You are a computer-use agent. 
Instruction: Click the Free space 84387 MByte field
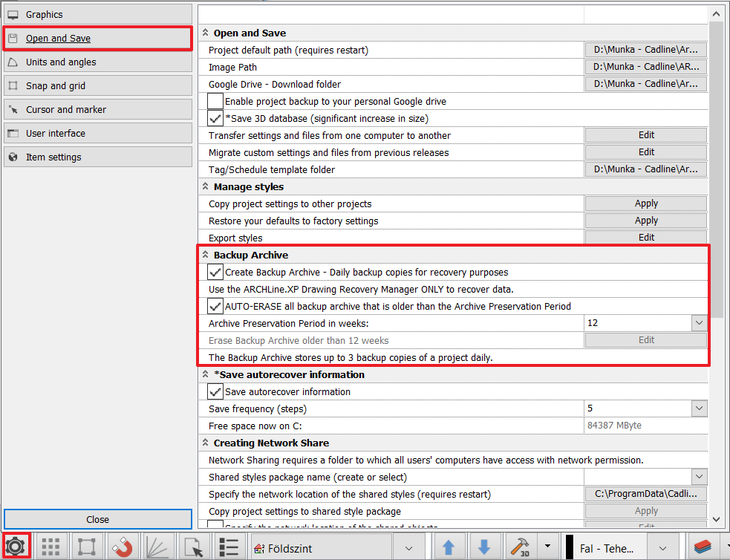[645, 426]
